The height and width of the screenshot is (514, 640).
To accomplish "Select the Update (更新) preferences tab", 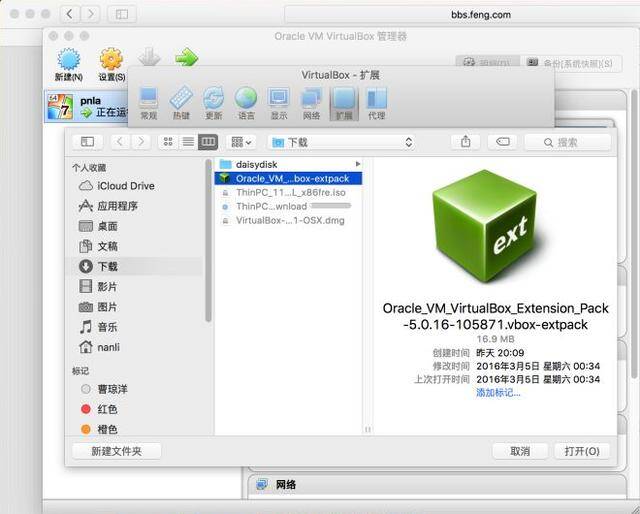I will [x=213, y=104].
